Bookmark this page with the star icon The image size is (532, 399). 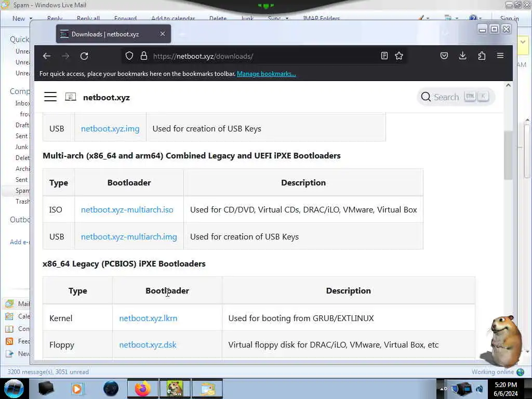(x=399, y=56)
